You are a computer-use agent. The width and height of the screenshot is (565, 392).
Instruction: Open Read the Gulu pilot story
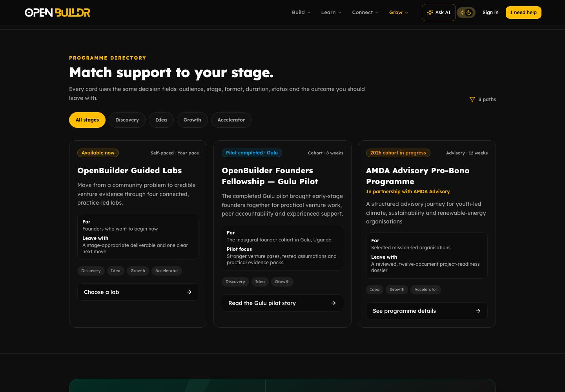coord(282,303)
